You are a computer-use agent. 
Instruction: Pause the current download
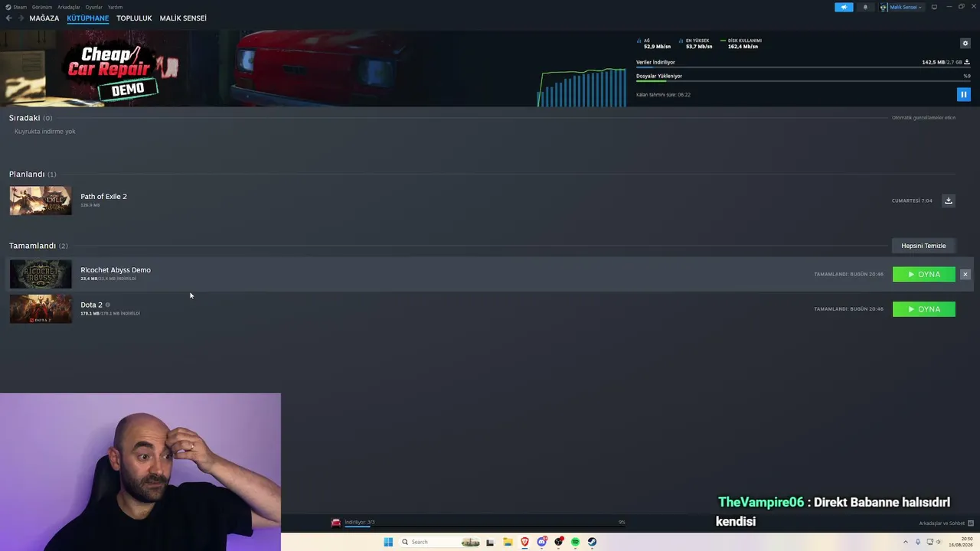pos(963,94)
